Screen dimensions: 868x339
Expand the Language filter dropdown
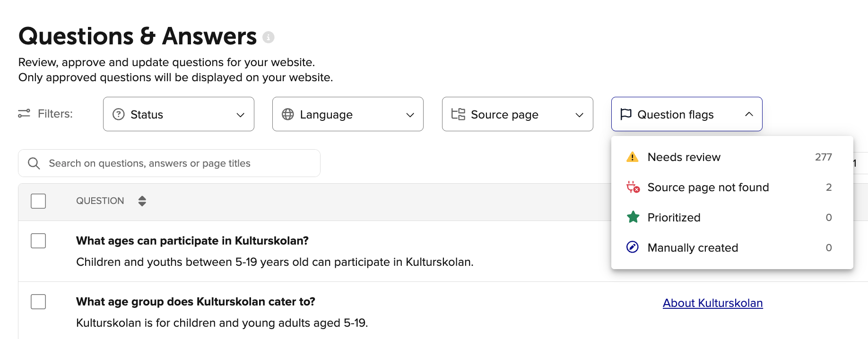pos(347,114)
